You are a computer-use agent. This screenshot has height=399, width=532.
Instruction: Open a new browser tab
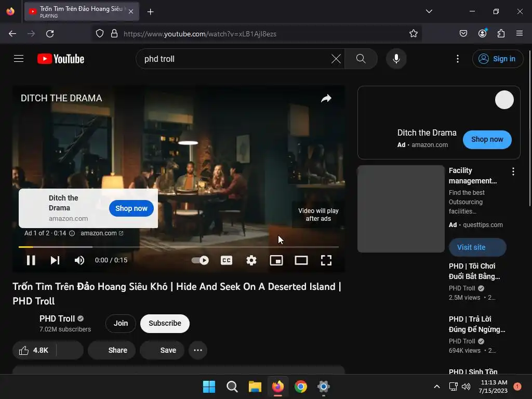[x=150, y=12]
